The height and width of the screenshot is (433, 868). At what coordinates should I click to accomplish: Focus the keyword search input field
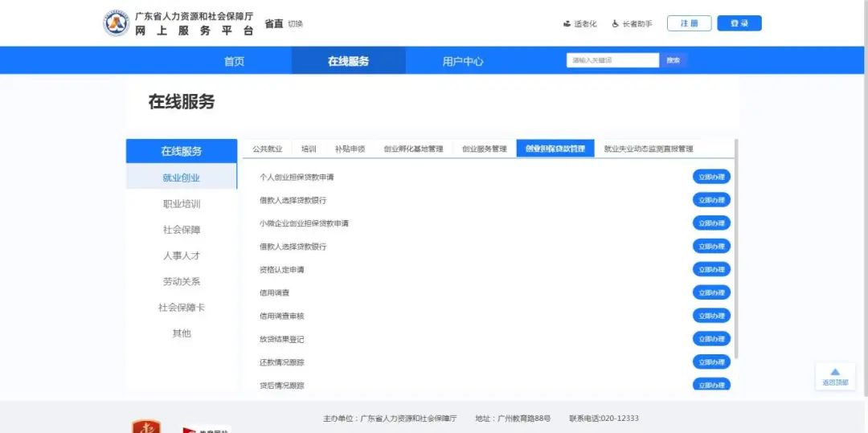pyautogui.click(x=612, y=60)
